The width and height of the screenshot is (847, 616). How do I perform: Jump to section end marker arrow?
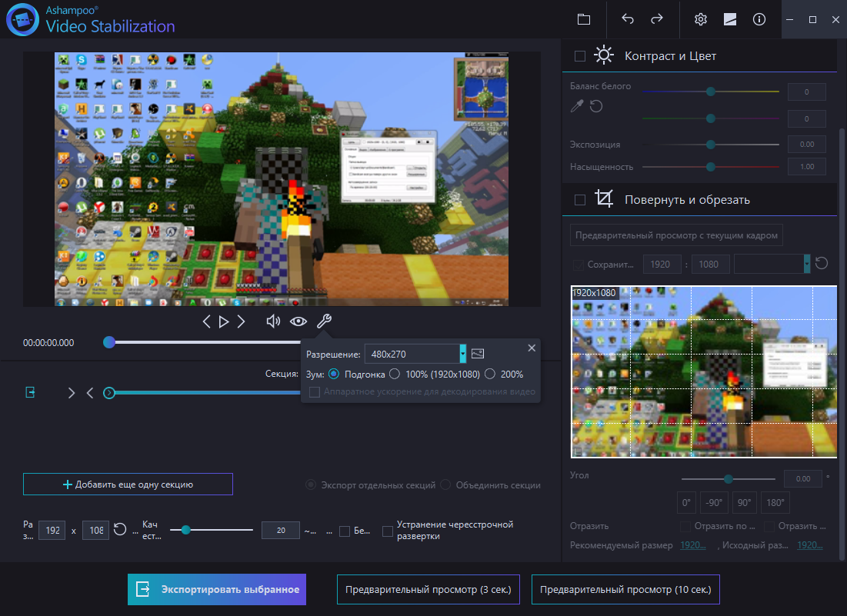coord(90,393)
